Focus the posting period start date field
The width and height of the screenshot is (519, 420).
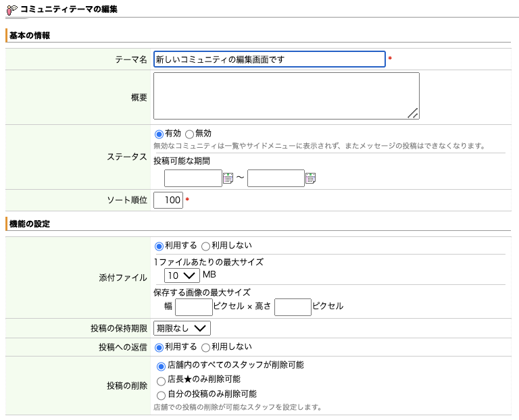(193, 178)
